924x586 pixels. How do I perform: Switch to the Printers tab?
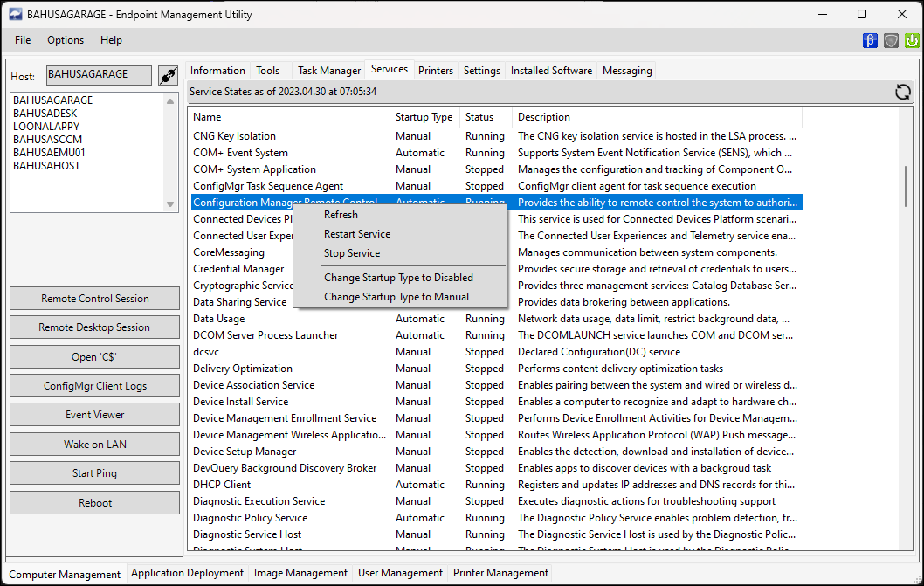coord(436,71)
